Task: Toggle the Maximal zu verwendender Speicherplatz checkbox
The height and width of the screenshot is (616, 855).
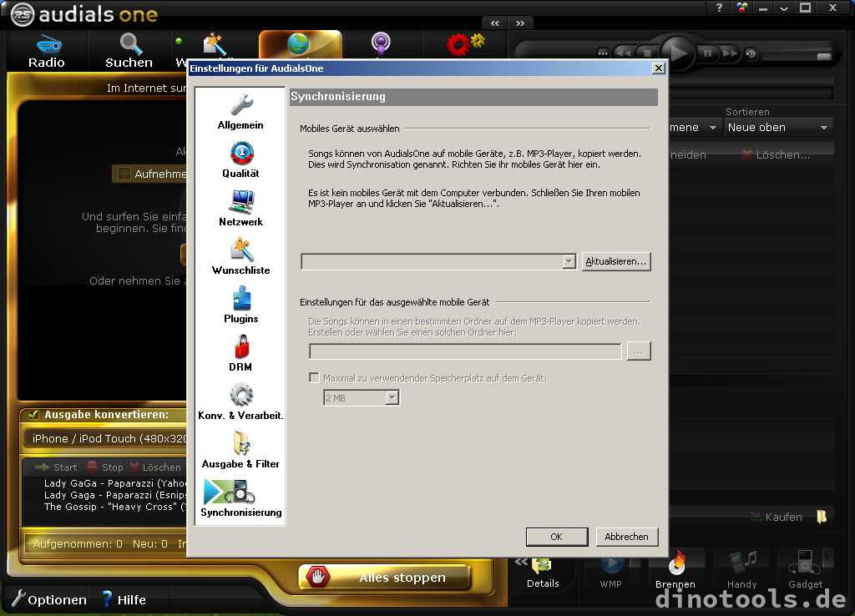Action: pos(314,378)
